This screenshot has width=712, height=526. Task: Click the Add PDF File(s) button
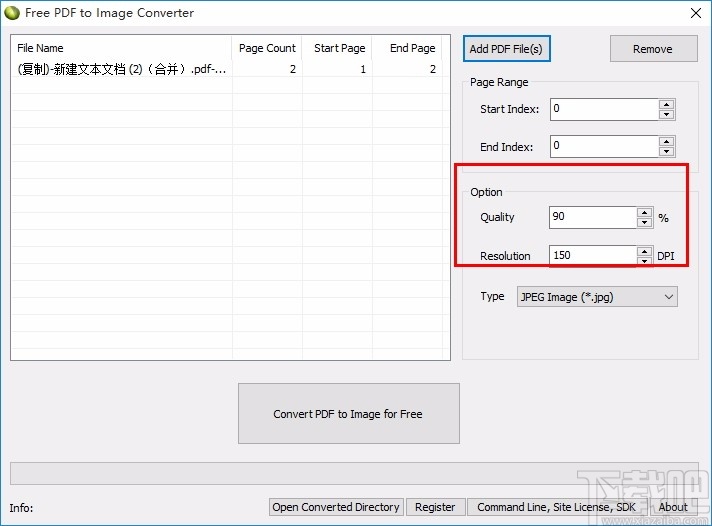(x=506, y=49)
